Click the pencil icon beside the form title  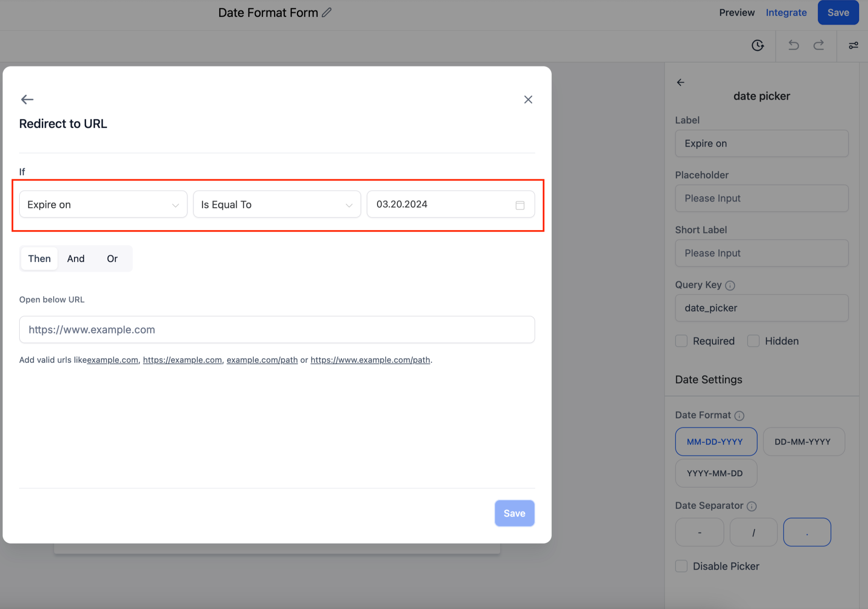click(327, 12)
